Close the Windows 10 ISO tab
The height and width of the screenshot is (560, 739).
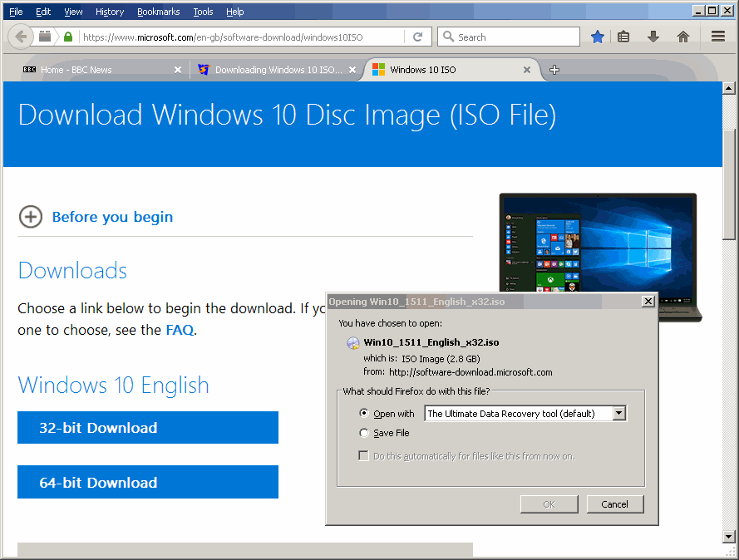(526, 70)
